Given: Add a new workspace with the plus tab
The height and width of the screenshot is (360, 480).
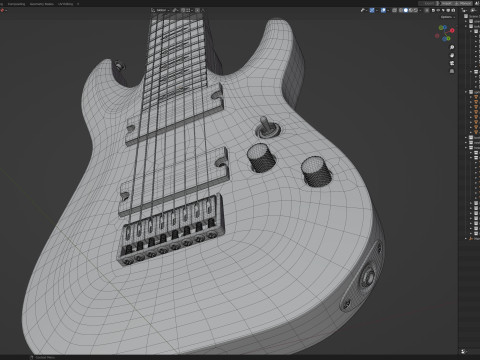Looking at the screenshot, I should click(x=78, y=4).
